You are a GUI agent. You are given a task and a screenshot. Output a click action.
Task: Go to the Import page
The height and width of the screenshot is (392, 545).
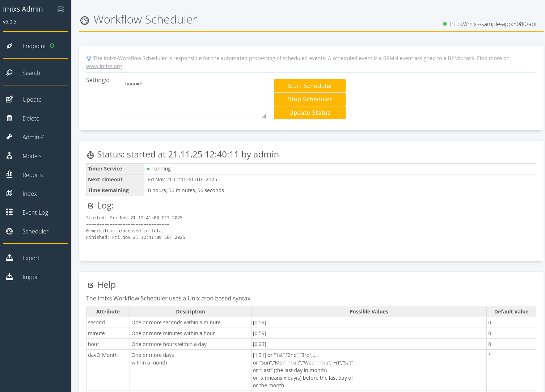click(31, 277)
